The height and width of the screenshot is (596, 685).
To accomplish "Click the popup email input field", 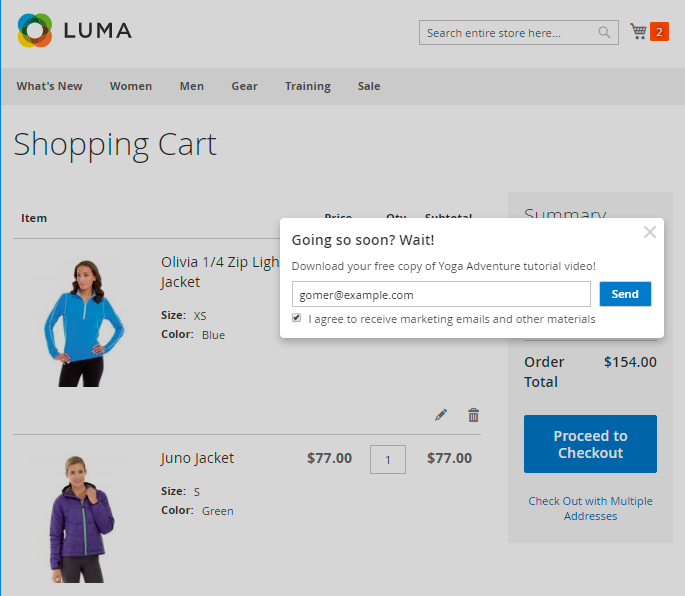I will tap(441, 295).
